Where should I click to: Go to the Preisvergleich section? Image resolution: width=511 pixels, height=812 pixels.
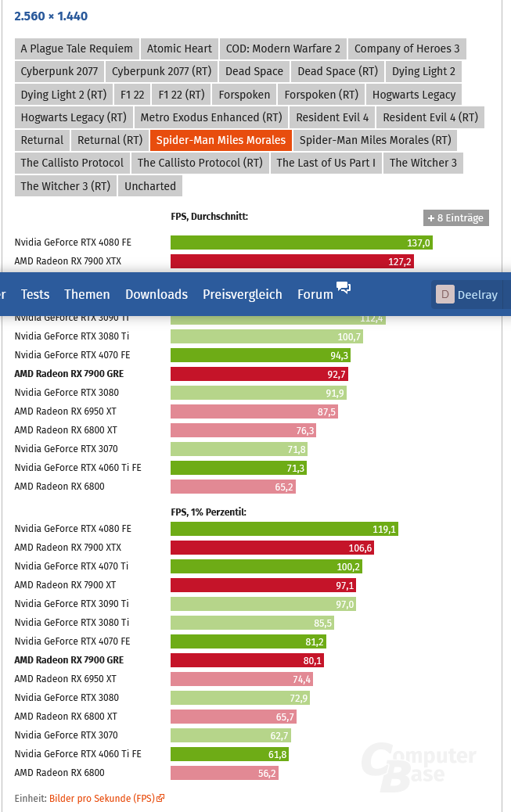click(x=243, y=294)
